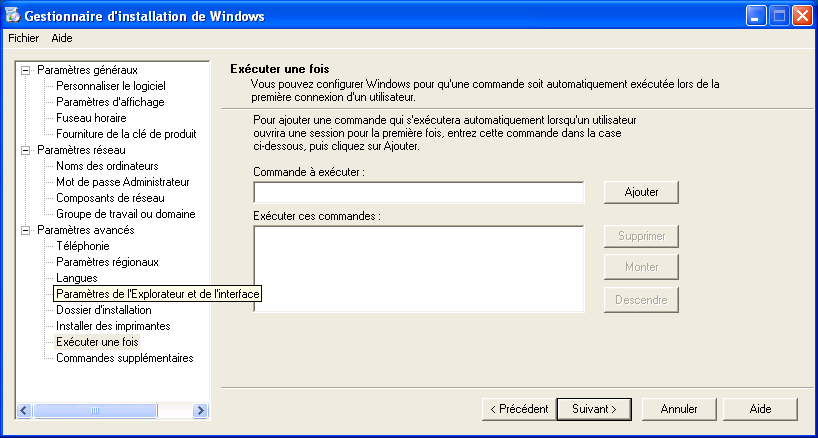Open Mot de passe Administrateur page
Screen dimensions: 818x438
123,182
